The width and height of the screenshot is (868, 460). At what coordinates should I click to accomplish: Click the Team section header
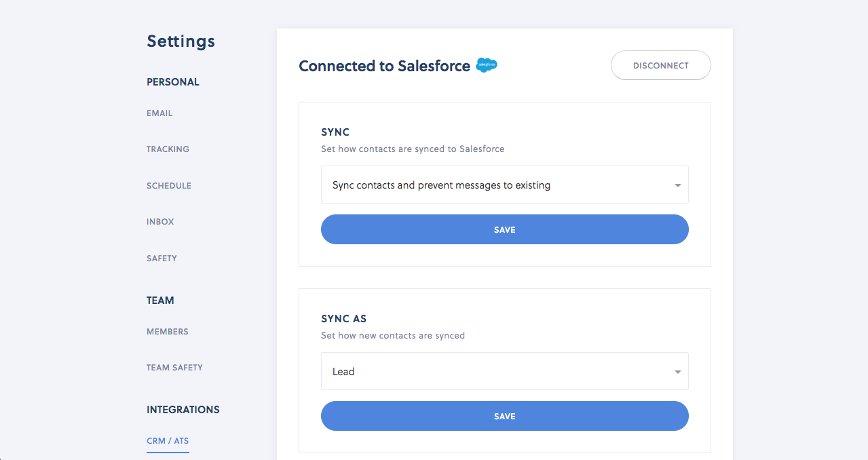point(160,301)
